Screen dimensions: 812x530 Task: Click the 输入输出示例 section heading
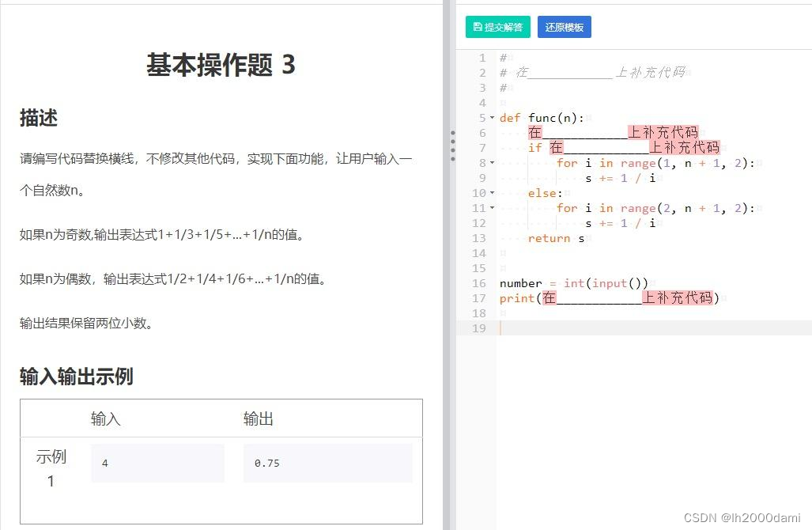tap(76, 377)
